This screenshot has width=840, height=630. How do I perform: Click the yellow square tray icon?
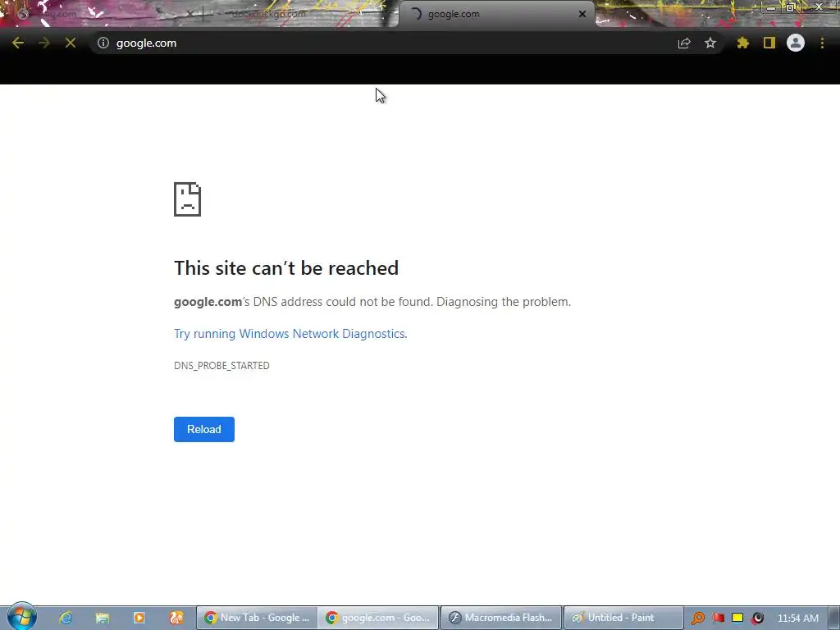click(x=737, y=619)
